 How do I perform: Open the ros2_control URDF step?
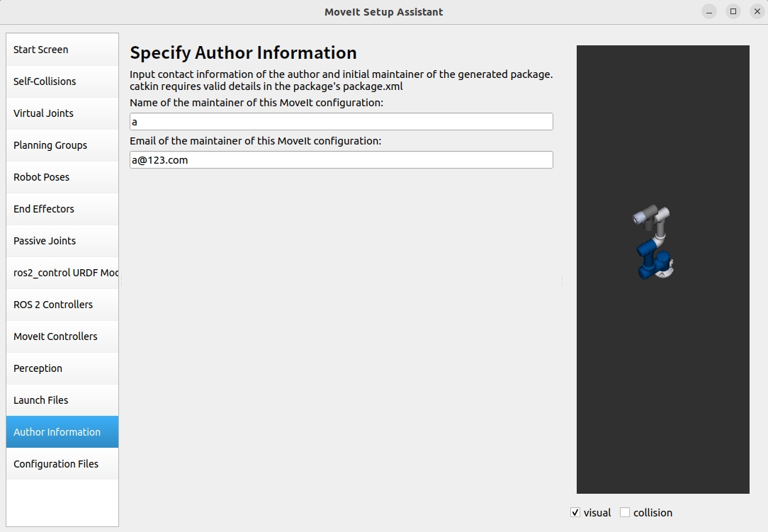pos(62,272)
